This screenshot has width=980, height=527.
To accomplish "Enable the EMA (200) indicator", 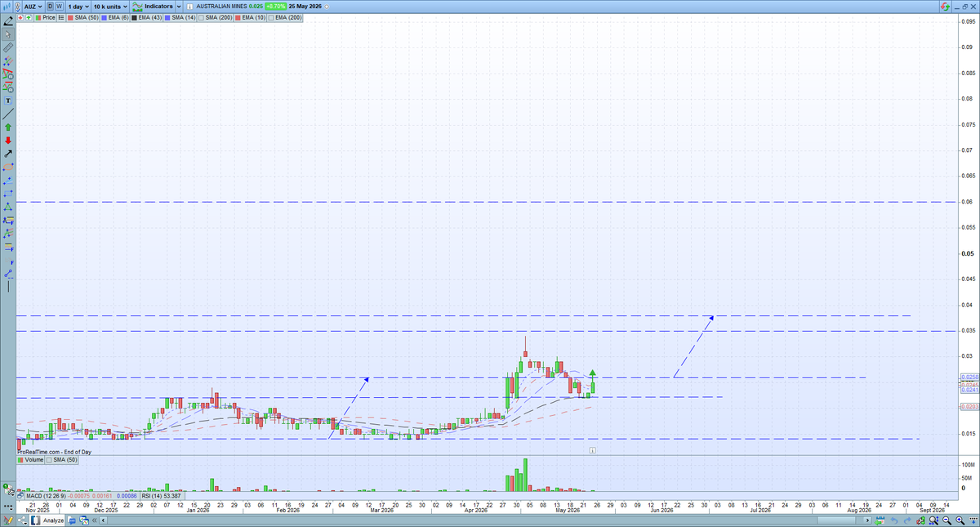I will [x=285, y=17].
